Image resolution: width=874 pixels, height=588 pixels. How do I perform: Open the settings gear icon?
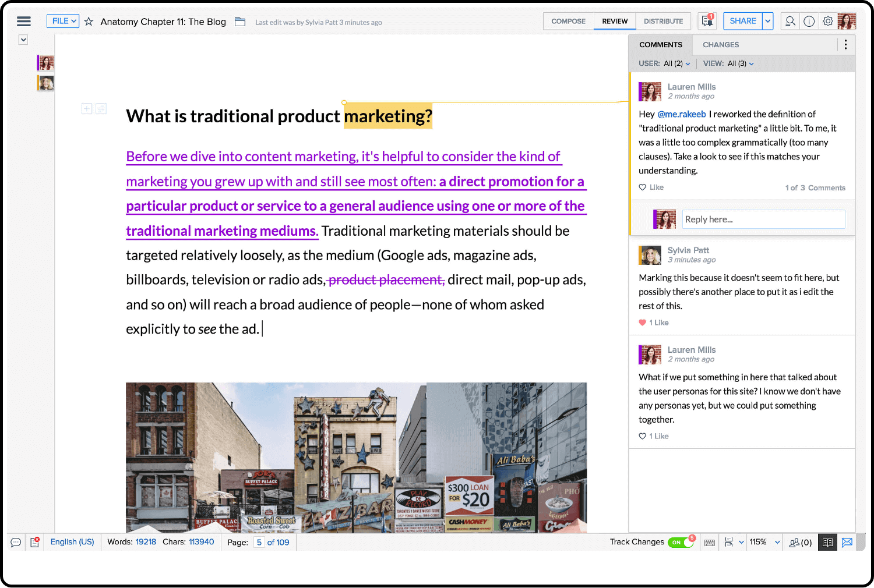[x=828, y=22]
